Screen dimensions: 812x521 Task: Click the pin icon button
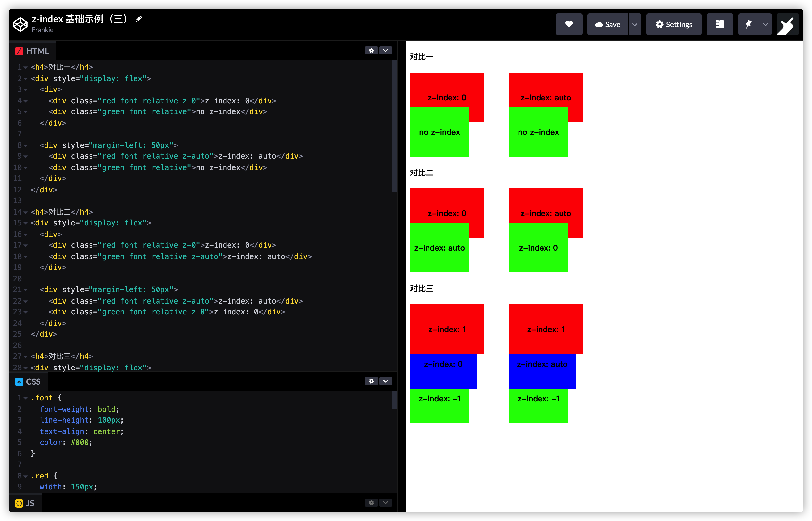[x=748, y=24]
